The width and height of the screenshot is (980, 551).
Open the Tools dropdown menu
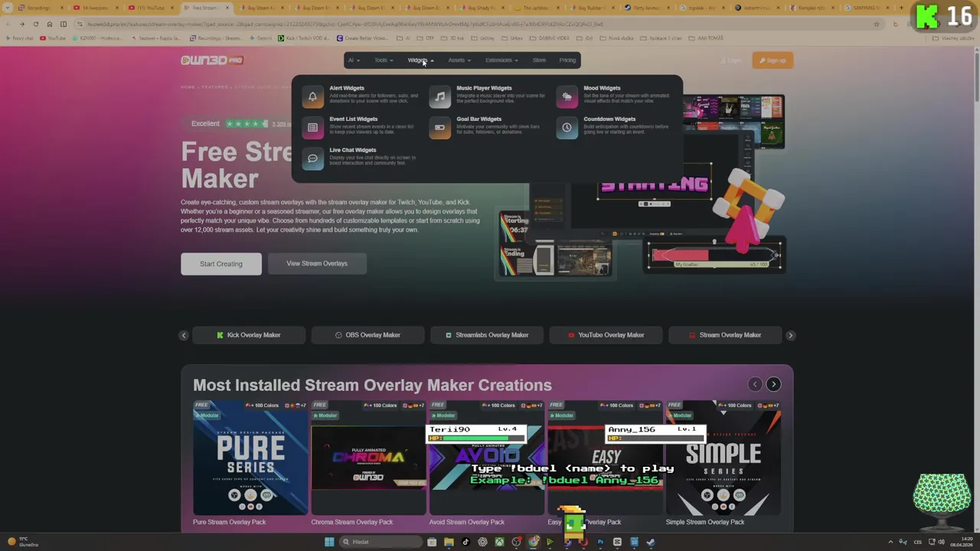pos(384,60)
